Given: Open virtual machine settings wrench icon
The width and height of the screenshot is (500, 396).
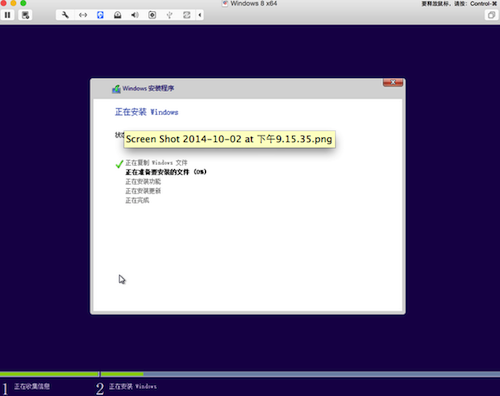Looking at the screenshot, I should 65,15.
